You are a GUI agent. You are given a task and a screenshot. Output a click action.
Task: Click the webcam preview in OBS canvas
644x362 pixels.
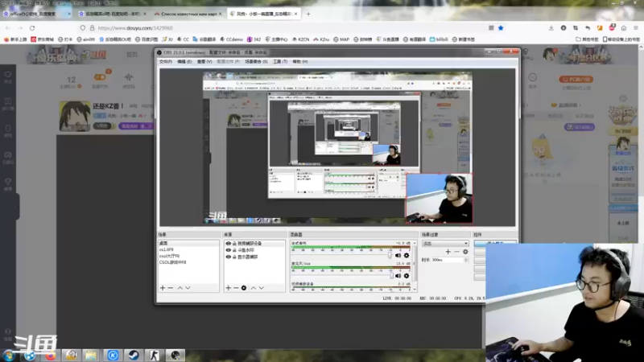coord(439,198)
